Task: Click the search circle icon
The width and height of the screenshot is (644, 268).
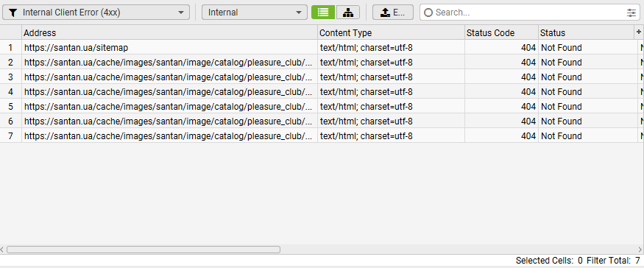Action: pos(428,13)
